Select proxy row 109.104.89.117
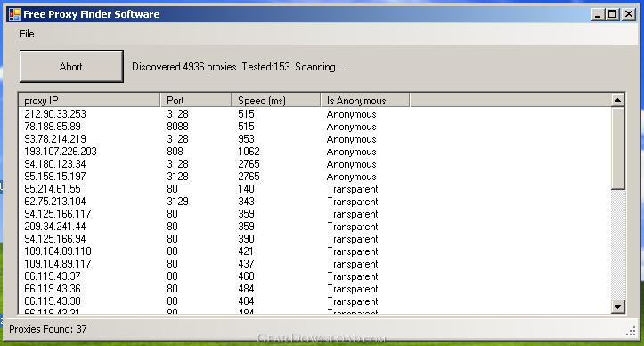Screen dimensions: 644x346 pyautogui.click(x=314, y=264)
